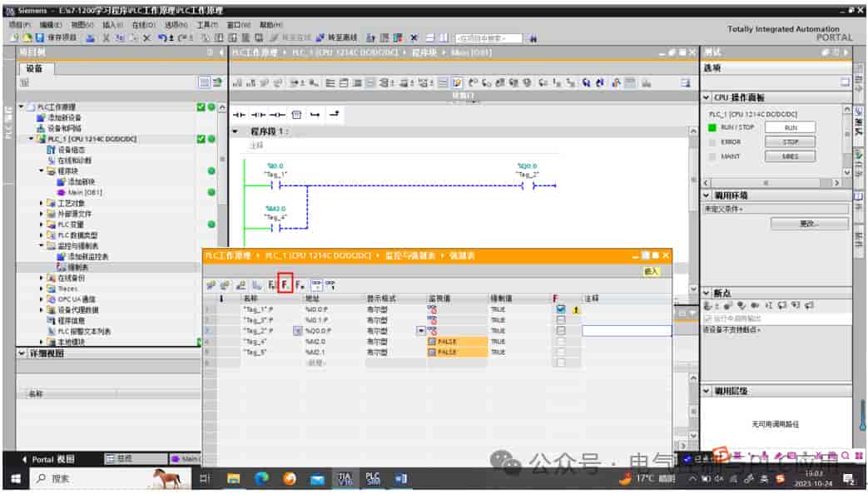Uncheck the force checkbox for Tag_1:P row
The height and width of the screenshot is (499, 868).
[561, 309]
